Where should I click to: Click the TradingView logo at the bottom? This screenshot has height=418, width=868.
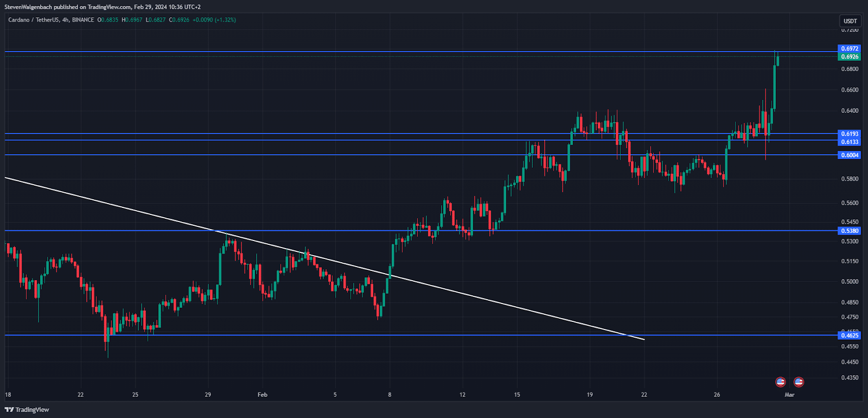tap(27, 410)
